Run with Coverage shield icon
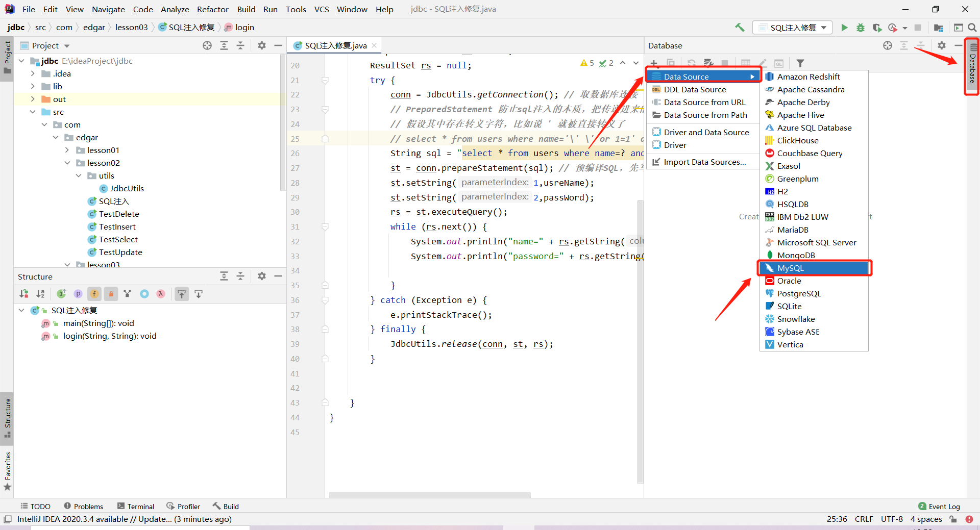The height and width of the screenshot is (530, 980). click(x=877, y=28)
